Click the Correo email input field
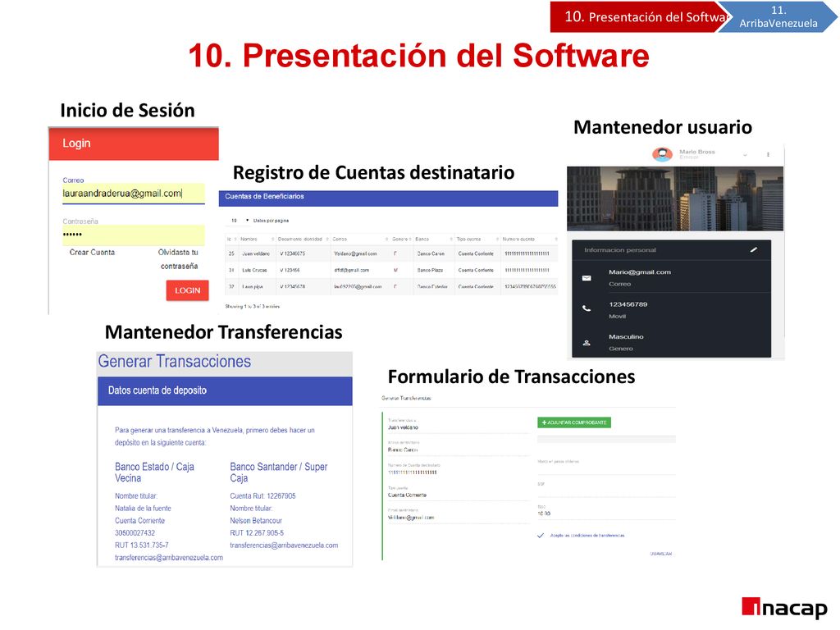 134,194
